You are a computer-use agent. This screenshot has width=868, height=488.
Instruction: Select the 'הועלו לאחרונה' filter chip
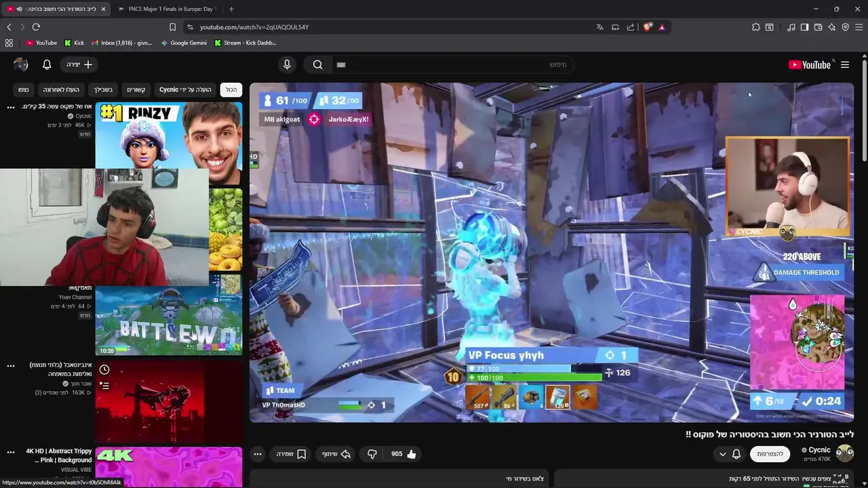[61, 89]
